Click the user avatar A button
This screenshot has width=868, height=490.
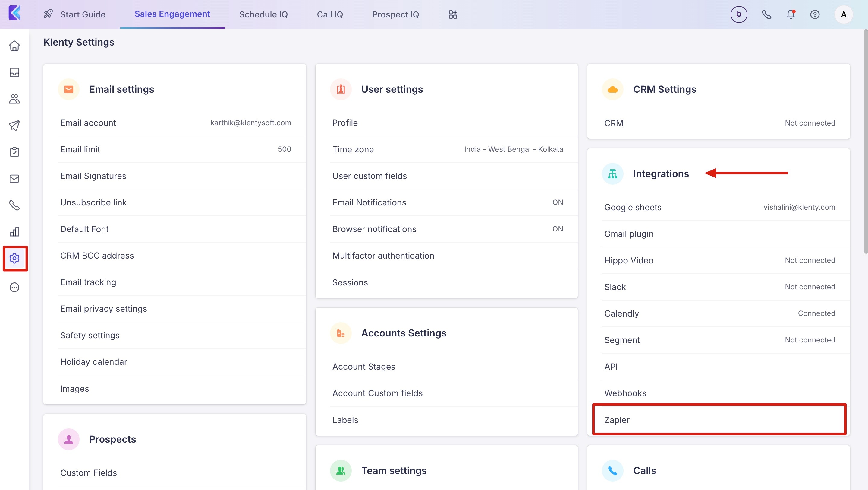pos(843,14)
